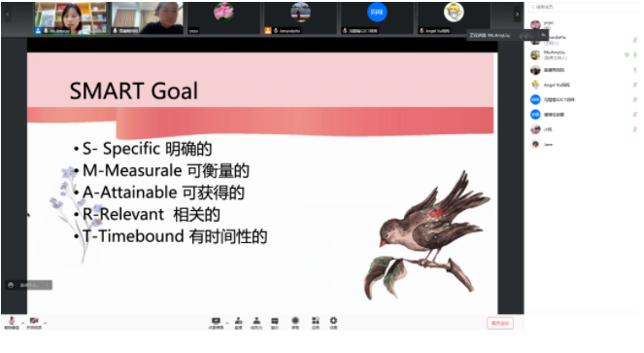Image resolution: width=644 pixels, height=353 pixels.
Task: Expand screen share options arrow
Action: tap(227, 323)
